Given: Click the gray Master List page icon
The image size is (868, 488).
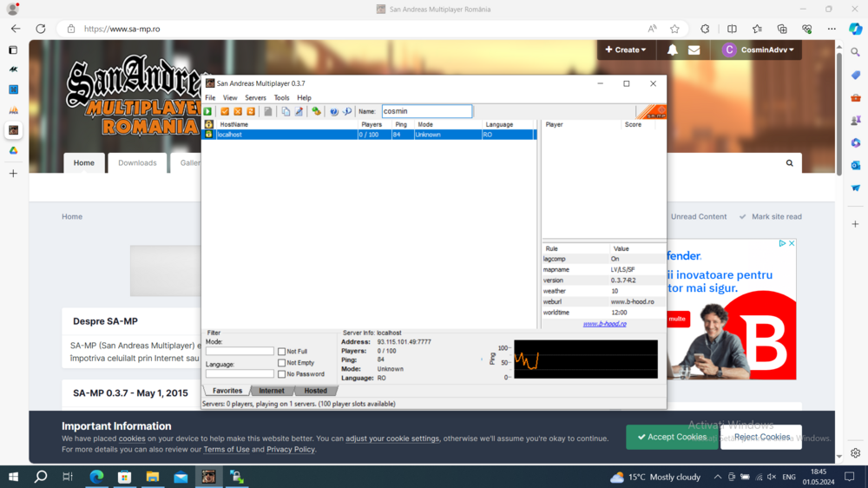Looking at the screenshot, I should pyautogui.click(x=268, y=111).
